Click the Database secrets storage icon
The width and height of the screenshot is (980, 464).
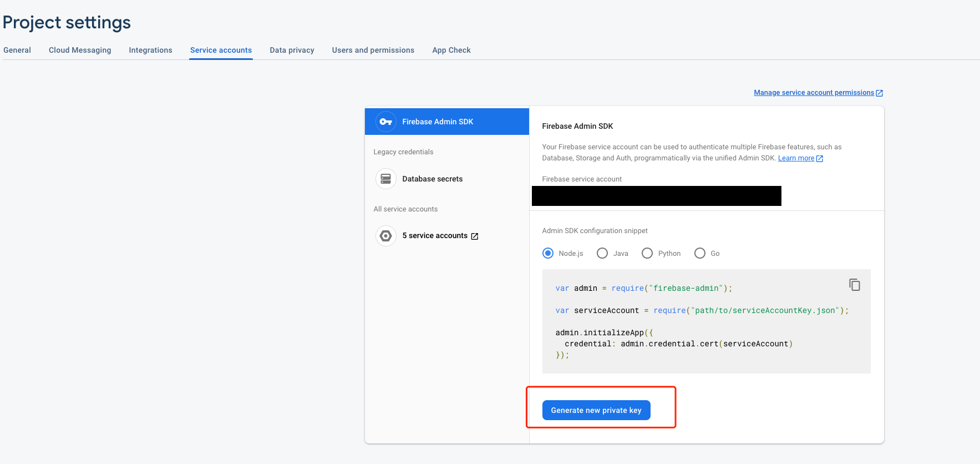pos(385,179)
